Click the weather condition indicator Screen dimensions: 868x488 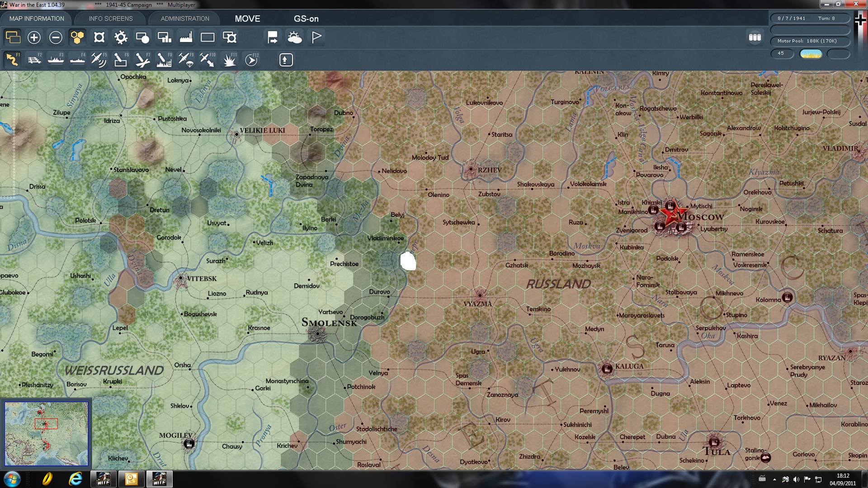[811, 54]
